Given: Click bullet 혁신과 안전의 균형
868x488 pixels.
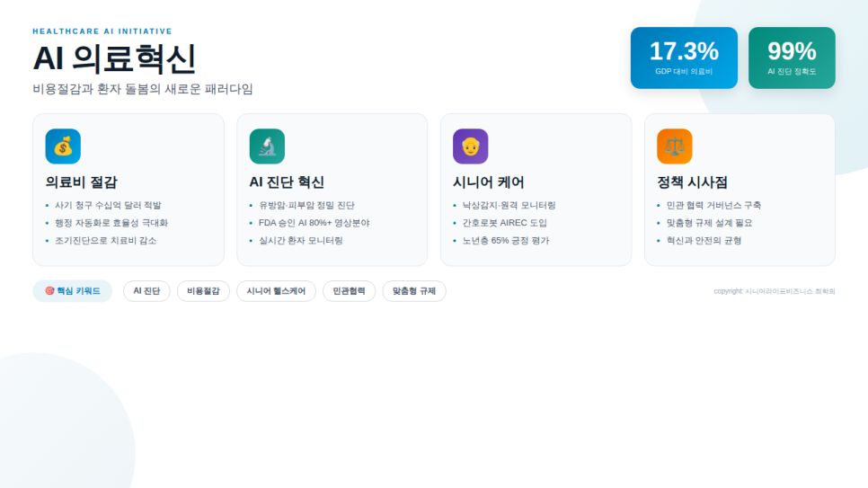Looking at the screenshot, I should [704, 240].
